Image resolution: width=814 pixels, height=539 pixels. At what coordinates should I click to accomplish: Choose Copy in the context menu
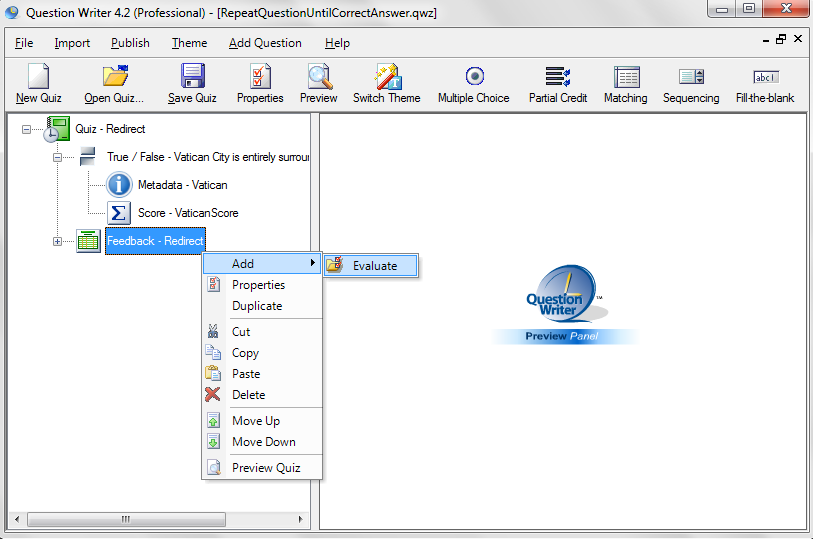262,353
